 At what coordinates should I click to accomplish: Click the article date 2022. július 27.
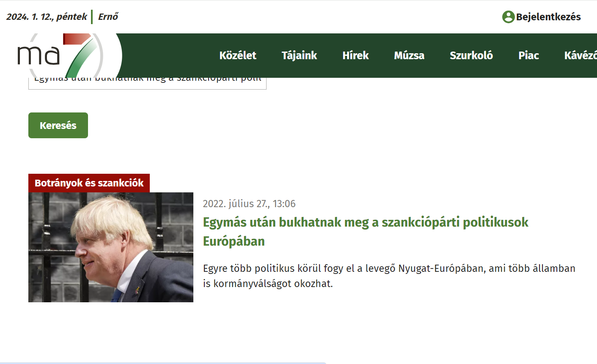click(249, 204)
